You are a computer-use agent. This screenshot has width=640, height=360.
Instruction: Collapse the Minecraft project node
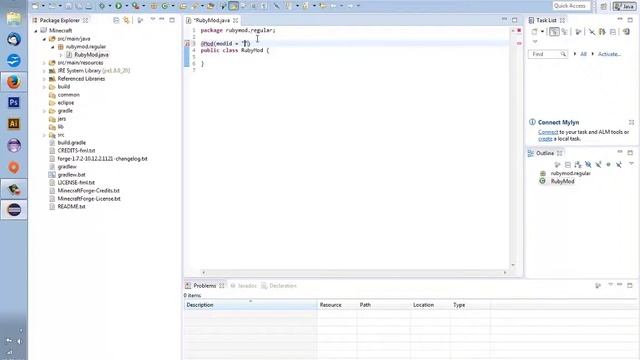(36, 31)
